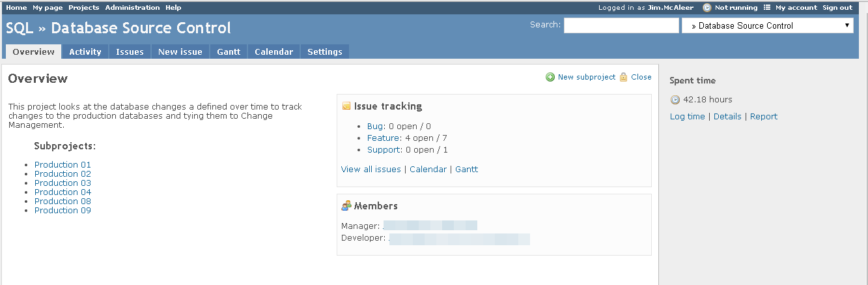Click the Issue tracking ticket icon
Image resolution: width=868 pixels, height=285 pixels.
pos(346,106)
